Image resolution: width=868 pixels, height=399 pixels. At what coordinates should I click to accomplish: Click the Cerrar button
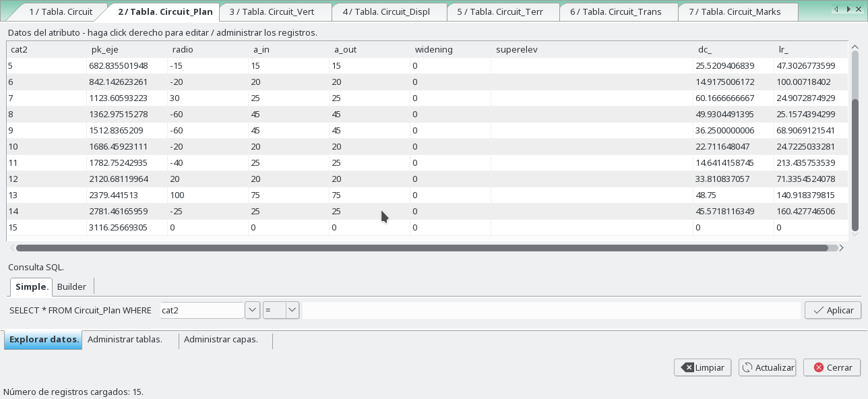tap(832, 367)
